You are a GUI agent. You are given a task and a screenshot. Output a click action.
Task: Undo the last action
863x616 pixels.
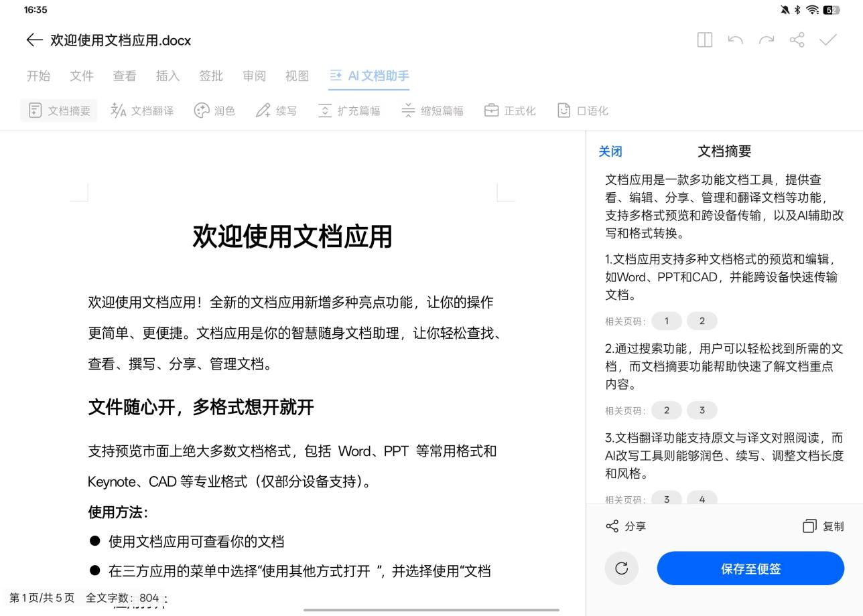736,40
